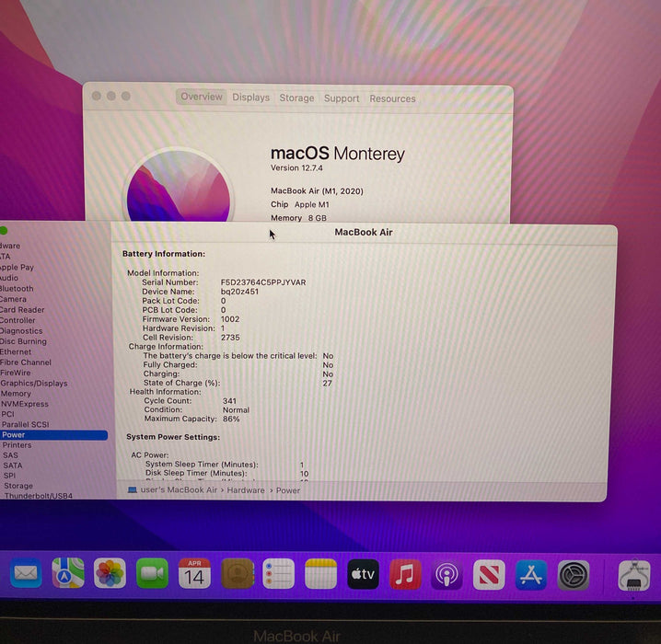Launch Music from the Dock

[x=405, y=574]
